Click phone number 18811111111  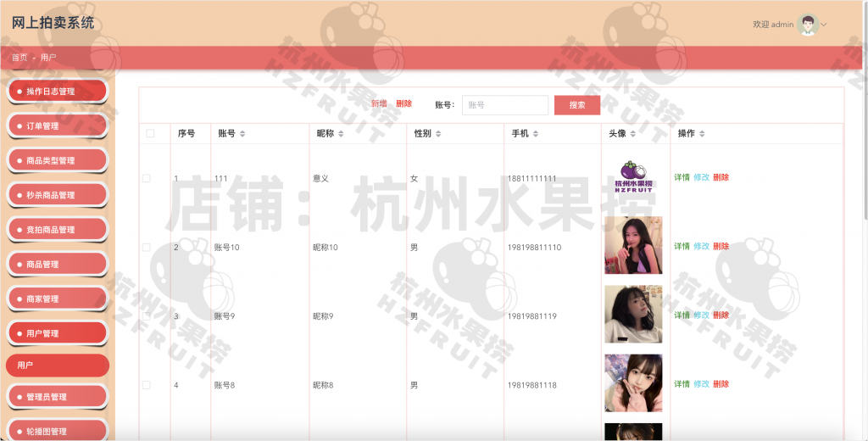click(x=532, y=178)
